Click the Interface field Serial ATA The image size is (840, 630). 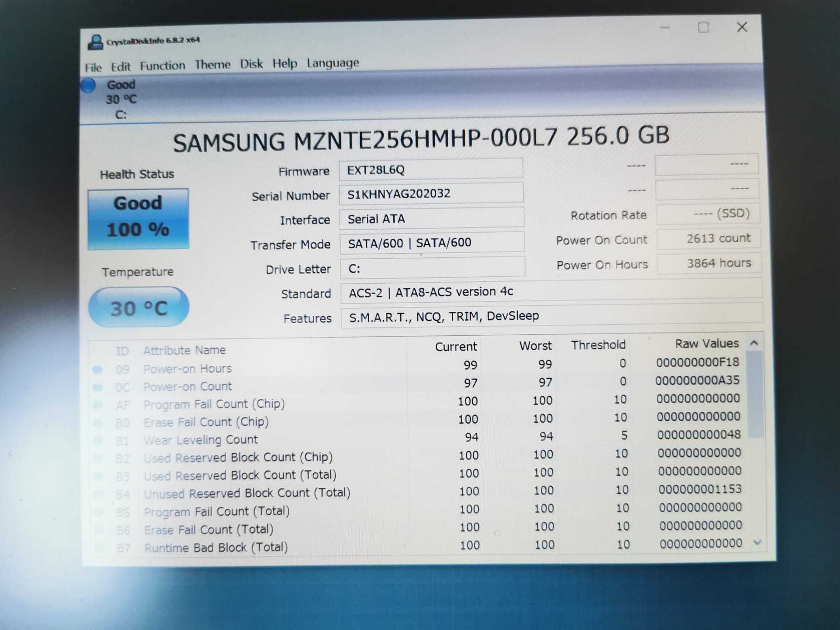click(x=432, y=218)
